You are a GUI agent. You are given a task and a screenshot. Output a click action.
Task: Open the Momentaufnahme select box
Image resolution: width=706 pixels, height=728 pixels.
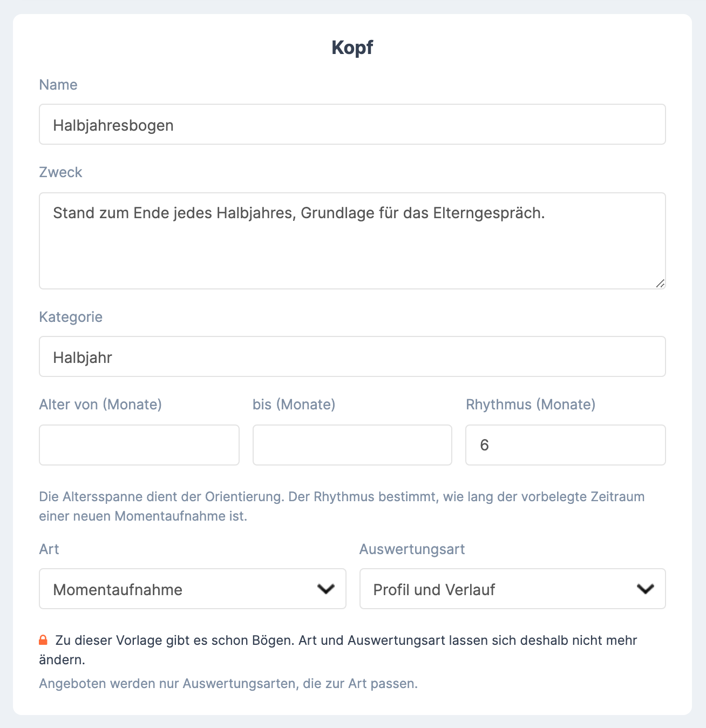(x=193, y=589)
